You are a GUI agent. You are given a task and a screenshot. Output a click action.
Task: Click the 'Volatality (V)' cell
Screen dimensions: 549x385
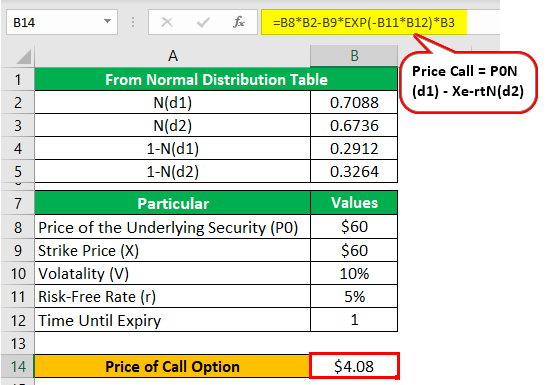point(173,274)
